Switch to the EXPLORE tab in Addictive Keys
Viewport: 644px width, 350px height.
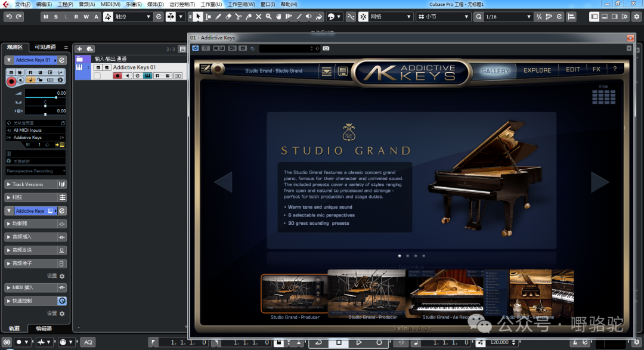click(537, 70)
